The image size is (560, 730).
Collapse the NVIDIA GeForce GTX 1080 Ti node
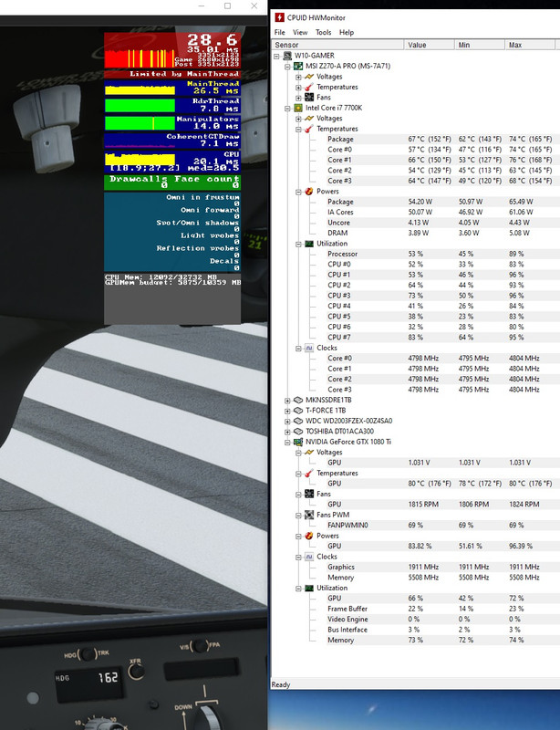tap(287, 442)
